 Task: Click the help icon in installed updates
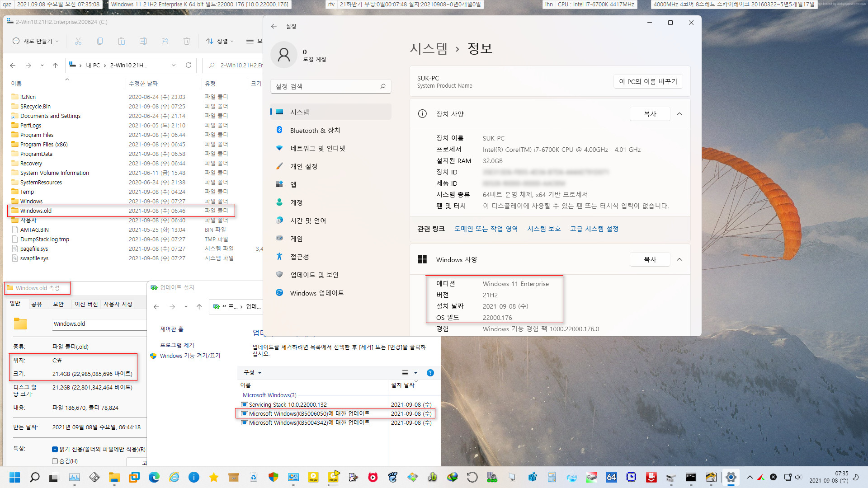[x=430, y=373]
